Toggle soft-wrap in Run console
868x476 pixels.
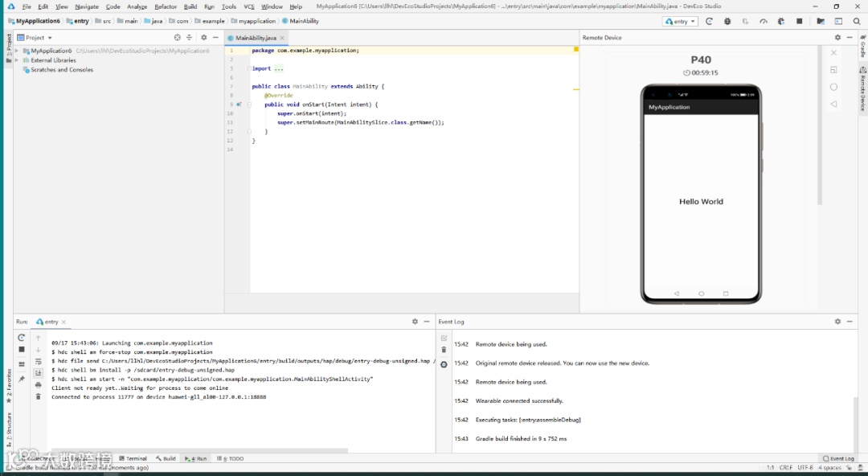coord(38,362)
